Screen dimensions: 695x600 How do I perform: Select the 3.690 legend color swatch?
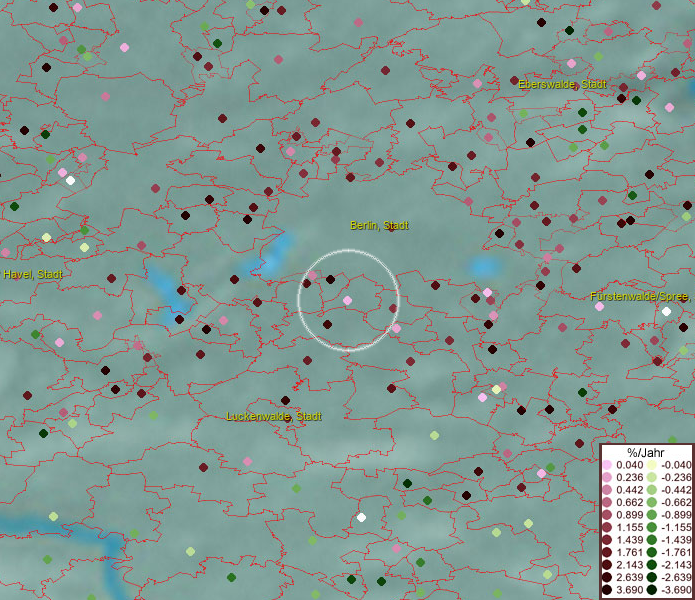click(x=607, y=590)
